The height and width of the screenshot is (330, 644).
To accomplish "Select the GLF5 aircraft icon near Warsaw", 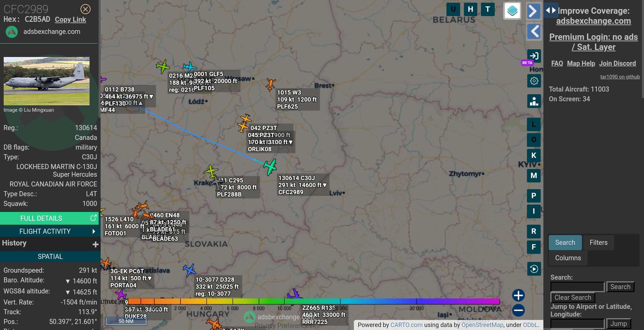I will [190, 67].
